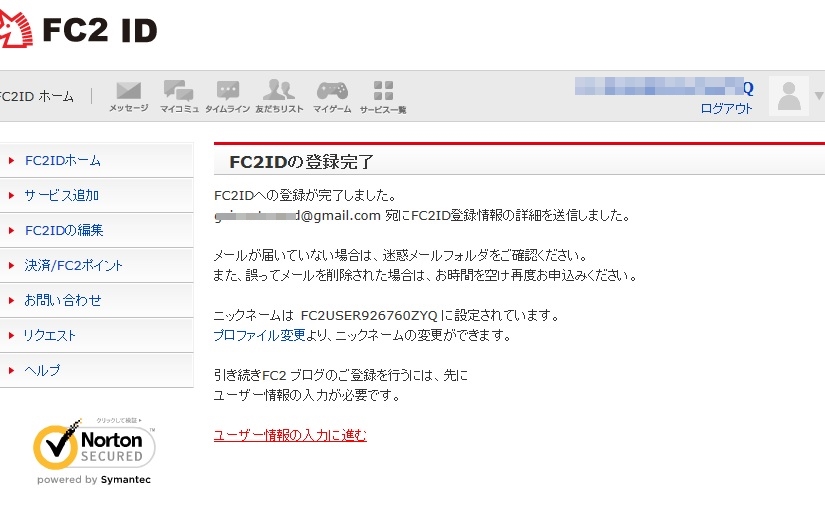Open the プロファイル変更 link
Viewport: 825px width, 512px height.
point(259,335)
